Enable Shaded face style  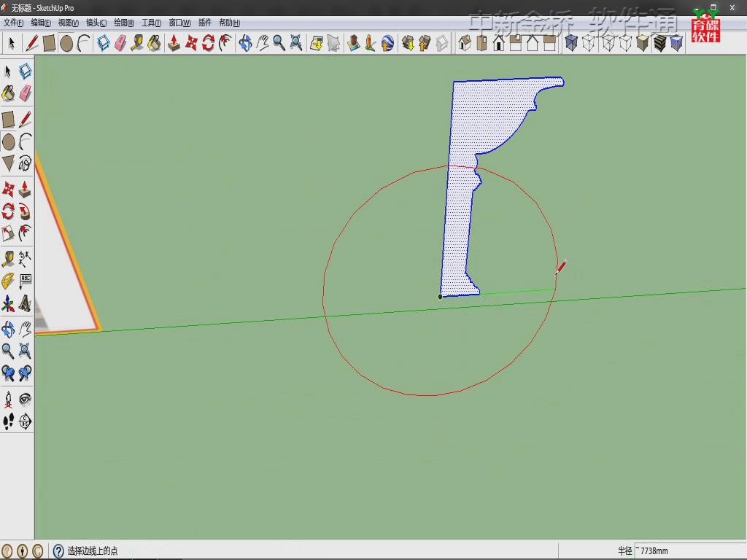tap(643, 43)
